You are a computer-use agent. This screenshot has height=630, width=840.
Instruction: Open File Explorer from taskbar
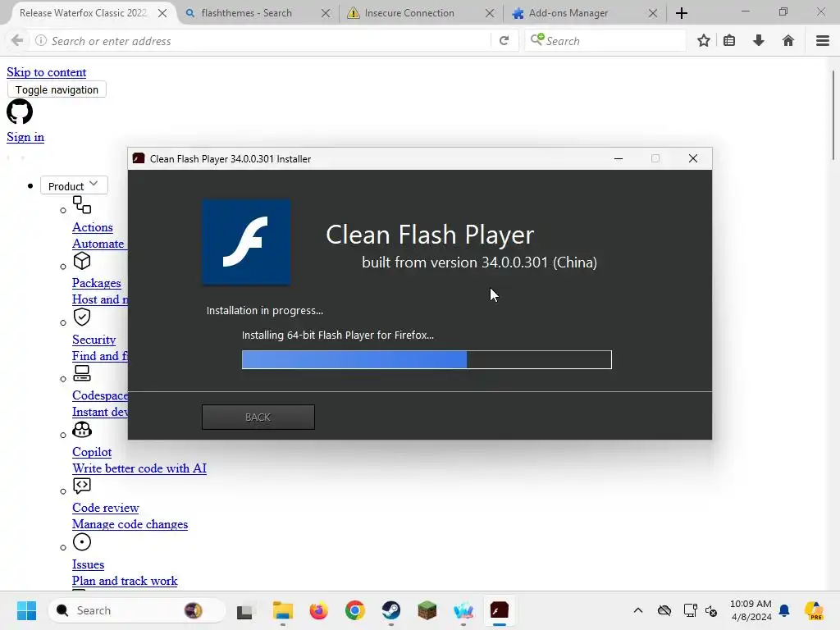(x=282, y=610)
